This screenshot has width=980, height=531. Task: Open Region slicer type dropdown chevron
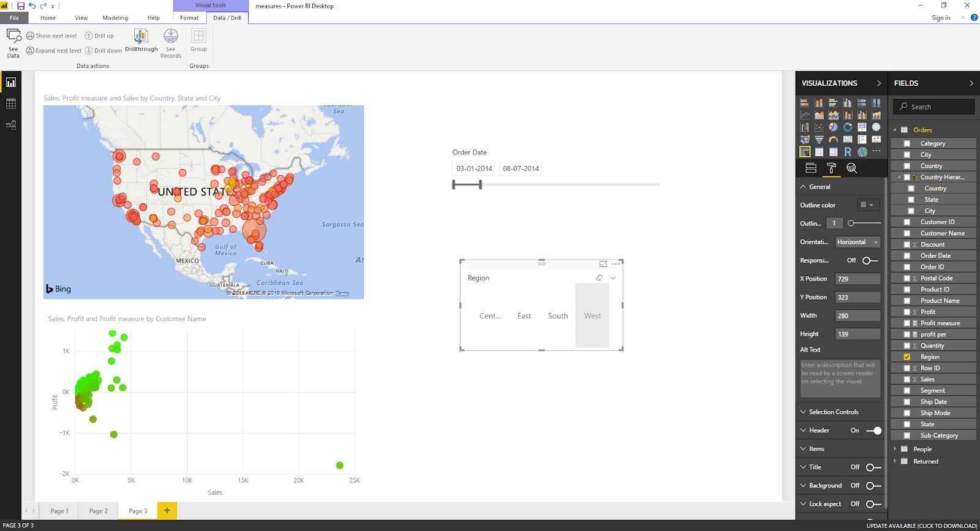click(x=613, y=277)
